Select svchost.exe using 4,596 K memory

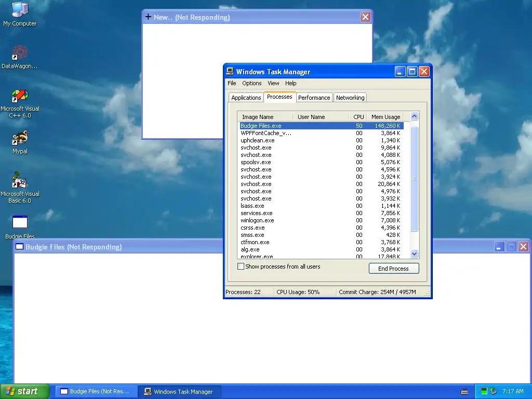tap(321, 169)
